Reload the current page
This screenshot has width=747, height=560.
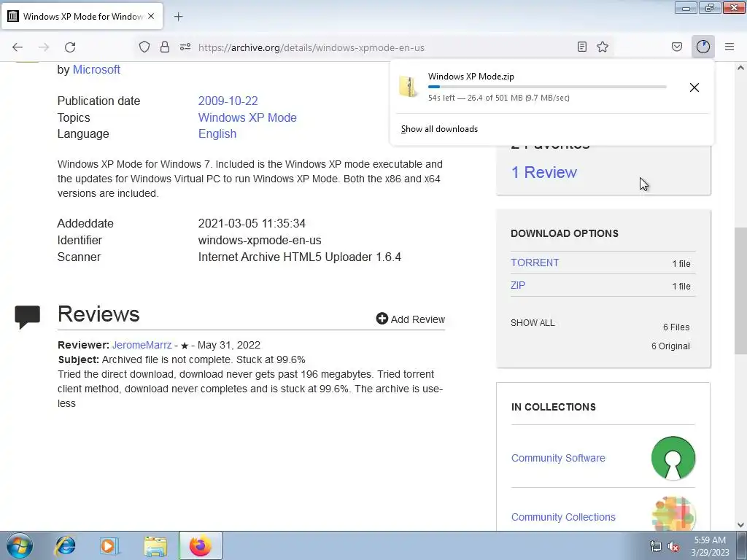point(70,47)
